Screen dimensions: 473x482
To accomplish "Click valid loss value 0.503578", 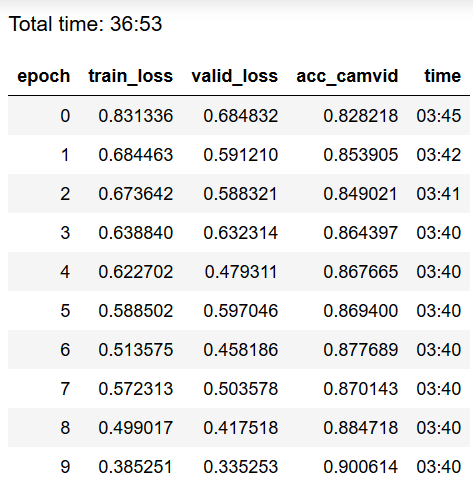I will click(241, 389).
